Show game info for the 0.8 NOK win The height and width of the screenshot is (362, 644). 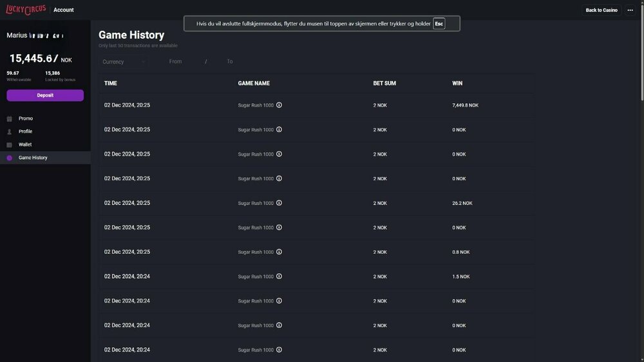tap(279, 252)
